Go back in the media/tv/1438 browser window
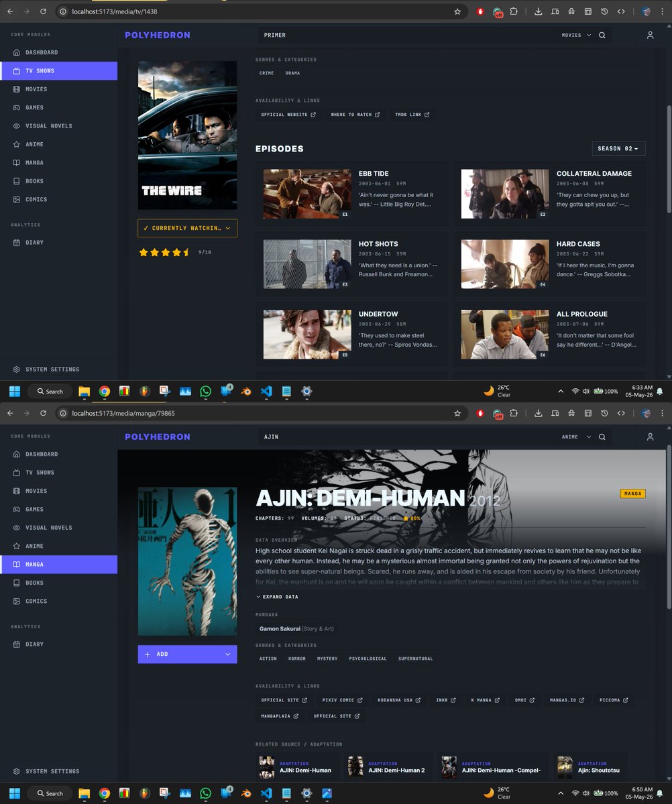The image size is (672, 804). [x=10, y=11]
